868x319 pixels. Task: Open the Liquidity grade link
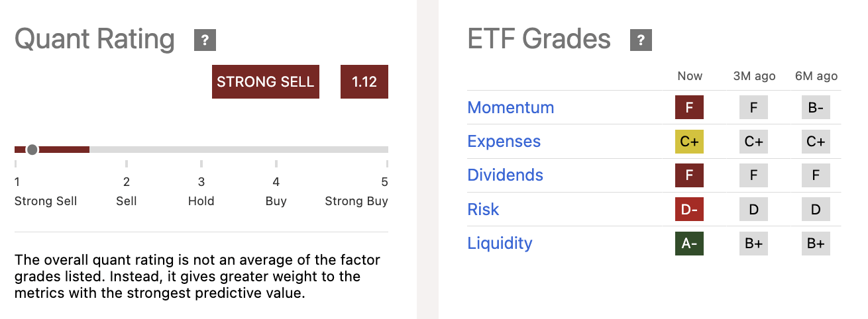(x=500, y=244)
